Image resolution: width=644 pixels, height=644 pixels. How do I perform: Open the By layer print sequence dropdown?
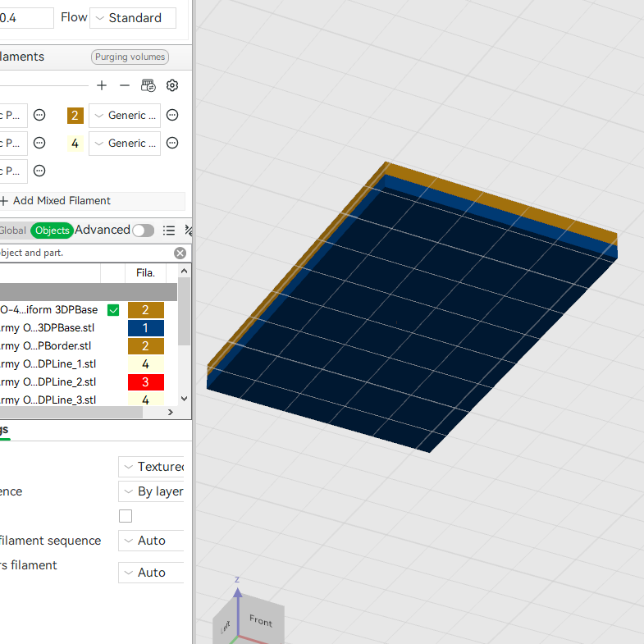pyautogui.click(x=151, y=491)
